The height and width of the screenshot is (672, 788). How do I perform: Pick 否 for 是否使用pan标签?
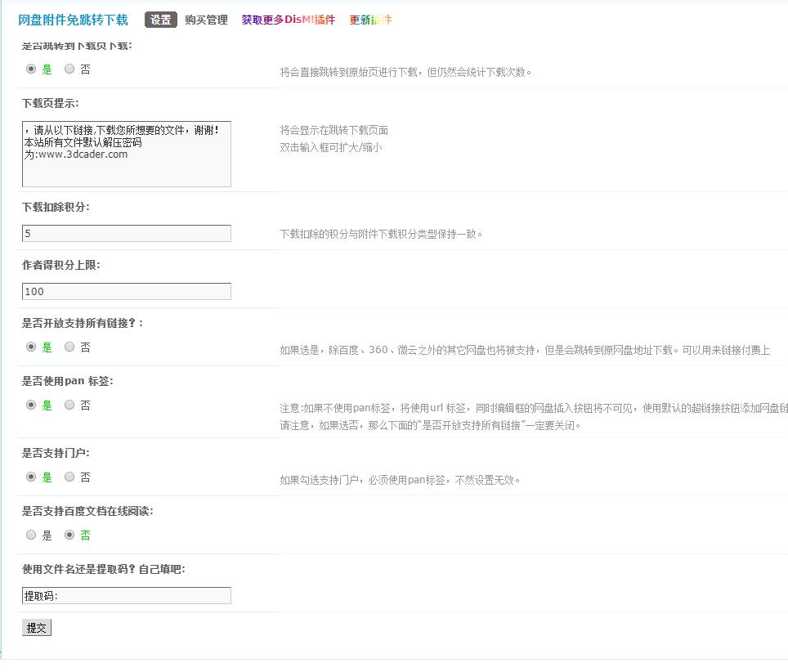coord(69,405)
